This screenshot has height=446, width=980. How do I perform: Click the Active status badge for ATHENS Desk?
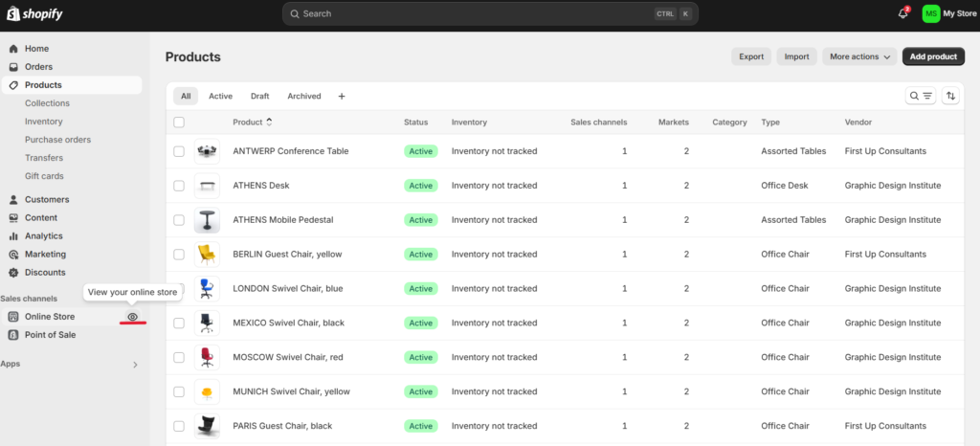click(421, 186)
